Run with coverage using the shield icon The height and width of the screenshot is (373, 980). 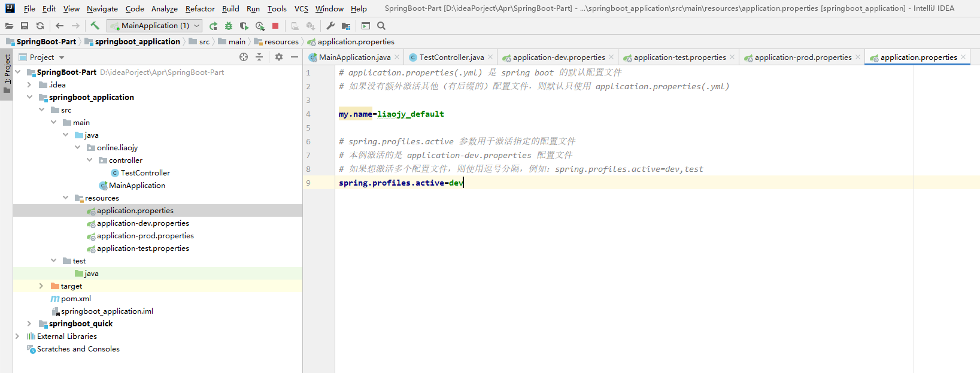(244, 26)
